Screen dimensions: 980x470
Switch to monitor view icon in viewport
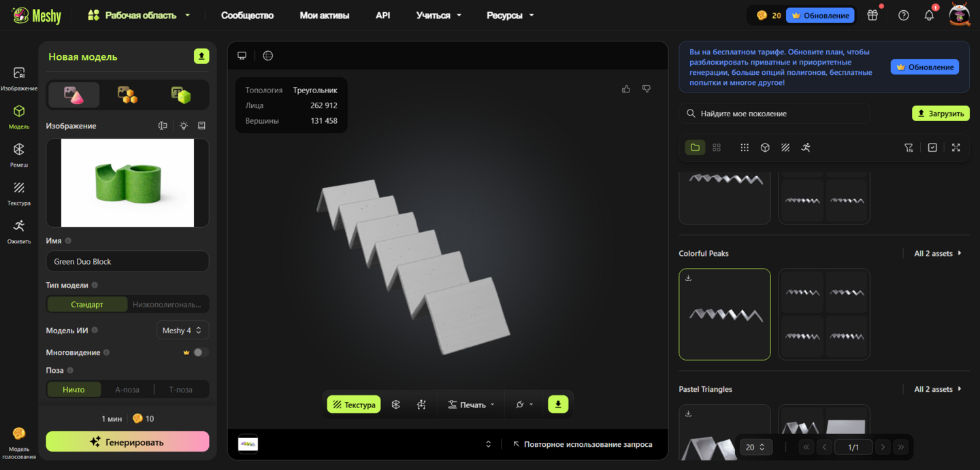click(x=242, y=56)
